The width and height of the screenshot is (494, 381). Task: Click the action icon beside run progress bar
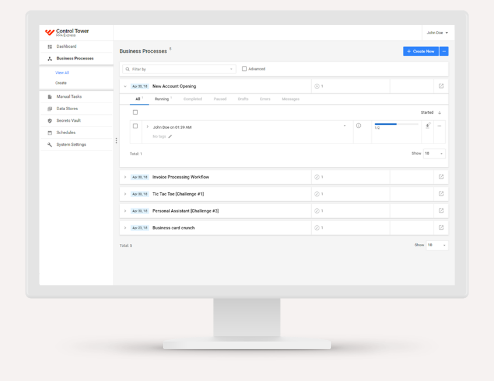[x=428, y=126]
